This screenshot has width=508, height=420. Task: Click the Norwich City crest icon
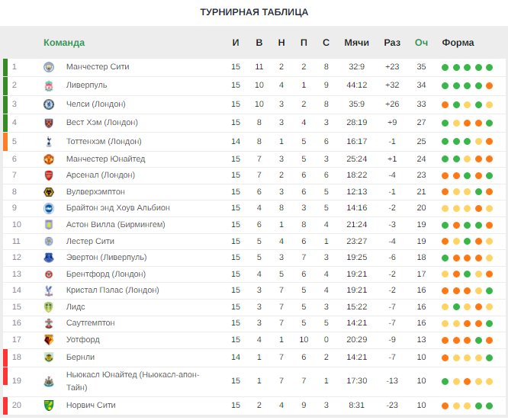(x=49, y=406)
